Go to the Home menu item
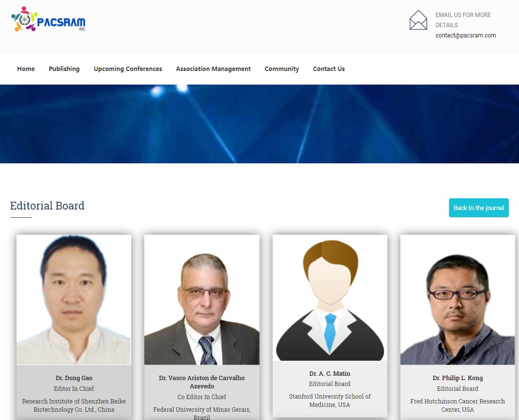The image size is (519, 420). (x=26, y=69)
